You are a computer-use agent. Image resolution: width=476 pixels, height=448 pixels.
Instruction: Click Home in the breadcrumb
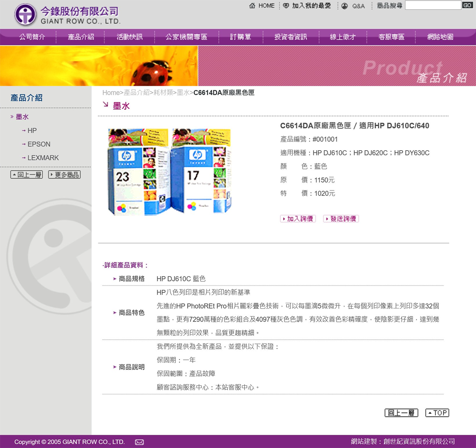(x=111, y=93)
